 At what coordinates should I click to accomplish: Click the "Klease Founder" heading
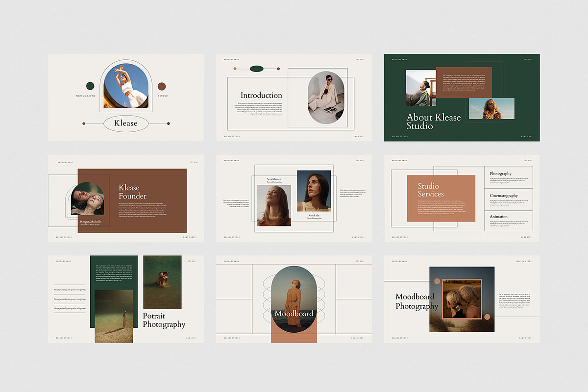[132, 192]
